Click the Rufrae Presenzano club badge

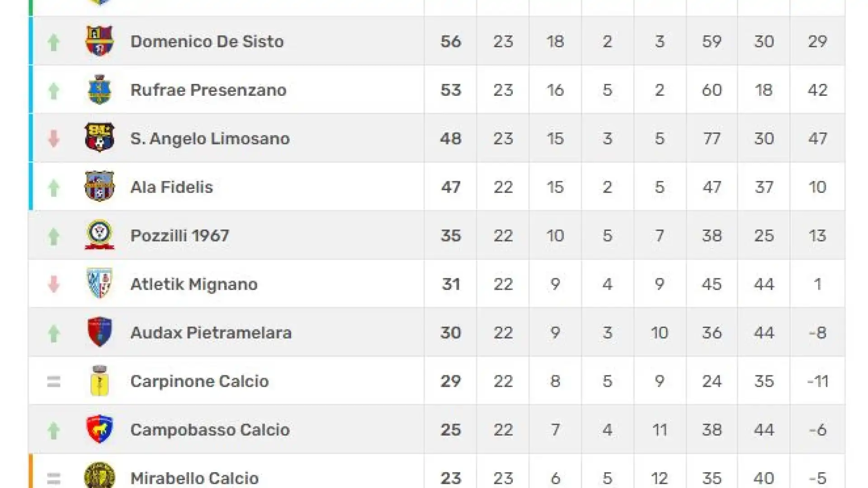(99, 90)
